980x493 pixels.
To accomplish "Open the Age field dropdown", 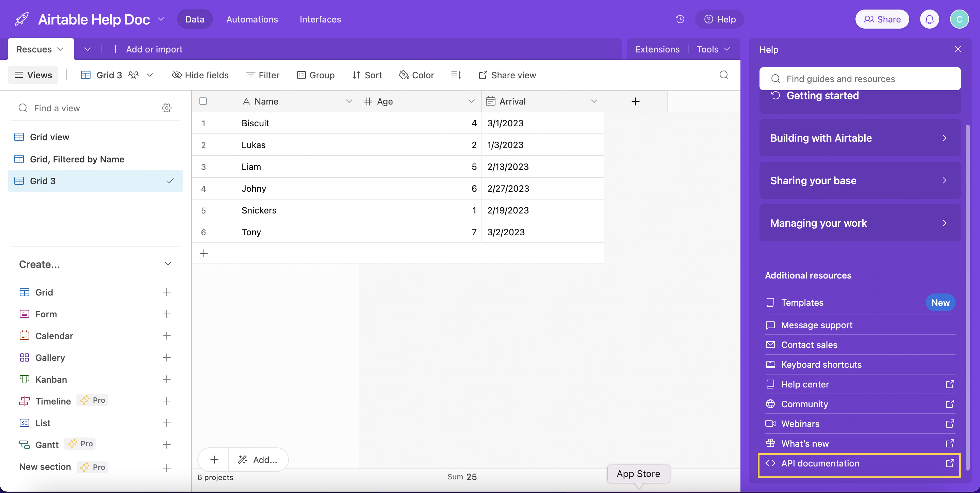I will pos(471,101).
